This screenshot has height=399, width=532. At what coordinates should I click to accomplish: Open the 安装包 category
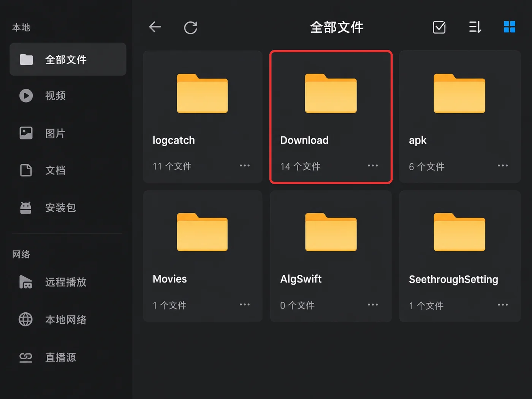click(x=68, y=207)
